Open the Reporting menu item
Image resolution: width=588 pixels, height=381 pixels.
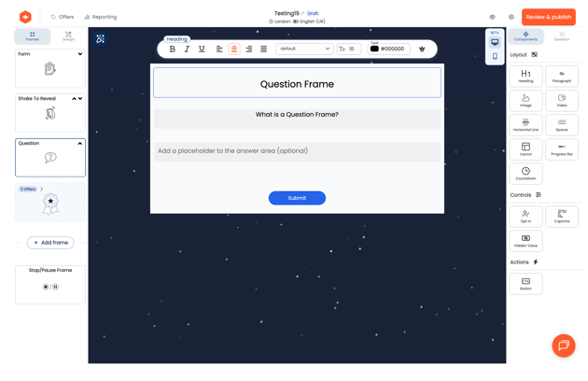pyautogui.click(x=100, y=17)
